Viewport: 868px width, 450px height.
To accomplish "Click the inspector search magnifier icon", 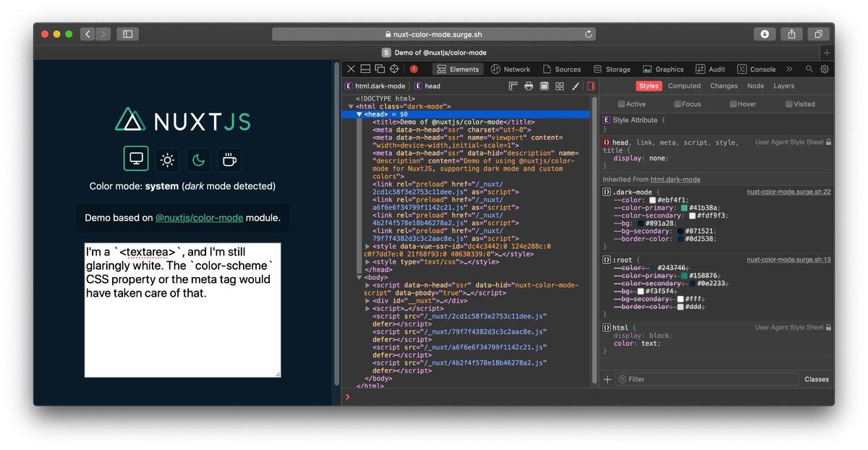I will [809, 69].
